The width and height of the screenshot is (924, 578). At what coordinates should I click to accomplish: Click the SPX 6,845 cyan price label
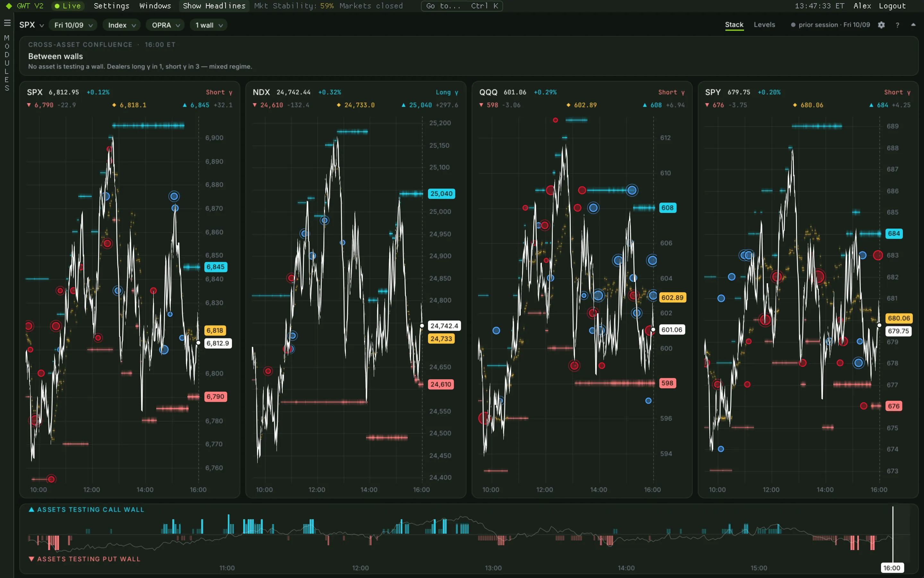point(216,267)
